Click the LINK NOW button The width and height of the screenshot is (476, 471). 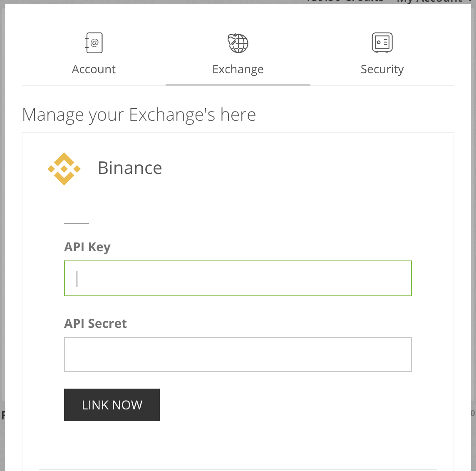coord(112,405)
